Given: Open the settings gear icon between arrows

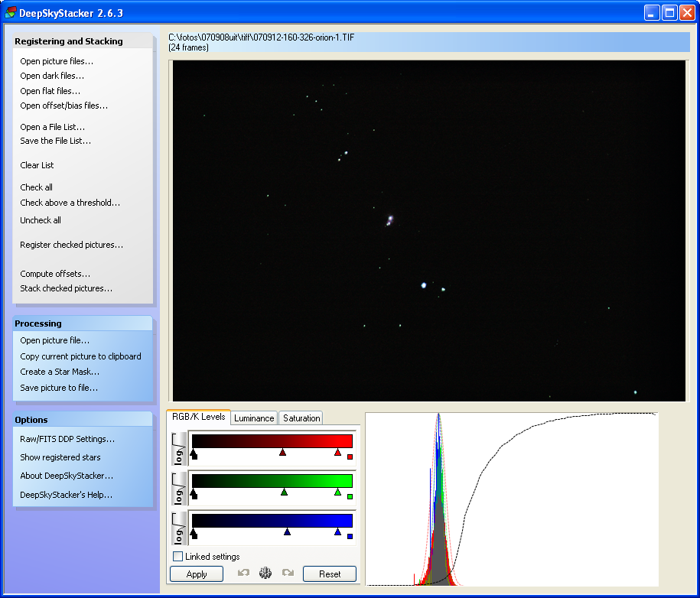Looking at the screenshot, I should pos(265,573).
